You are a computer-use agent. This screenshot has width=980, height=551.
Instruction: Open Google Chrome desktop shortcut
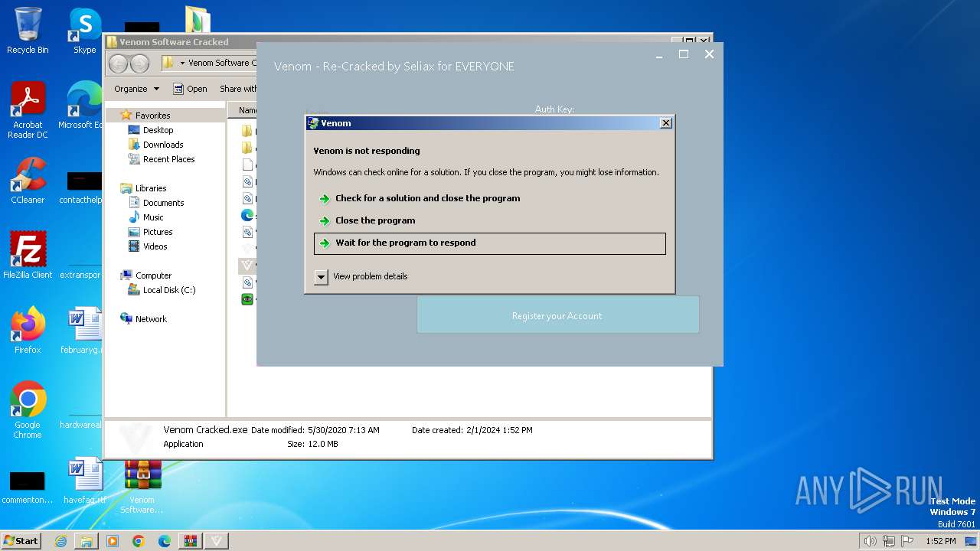pos(28,410)
